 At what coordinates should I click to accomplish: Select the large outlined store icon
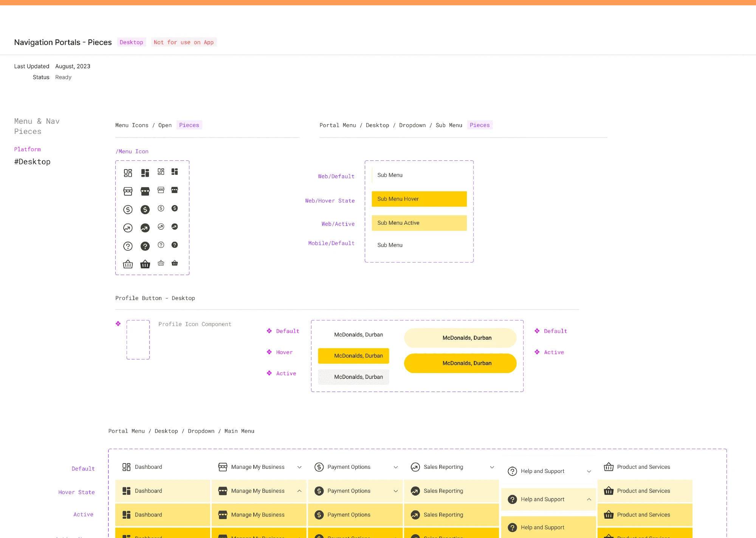coord(128,191)
